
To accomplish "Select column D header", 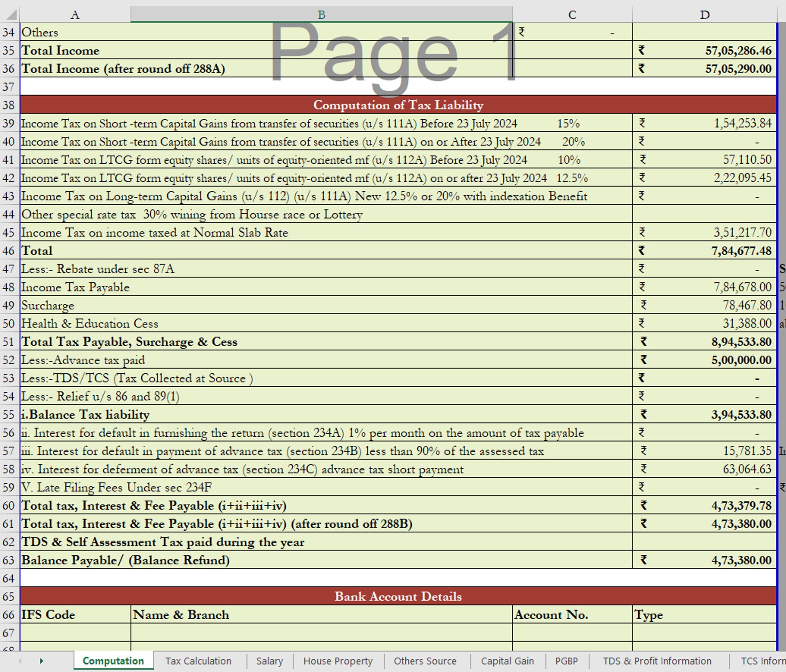I will click(704, 15).
